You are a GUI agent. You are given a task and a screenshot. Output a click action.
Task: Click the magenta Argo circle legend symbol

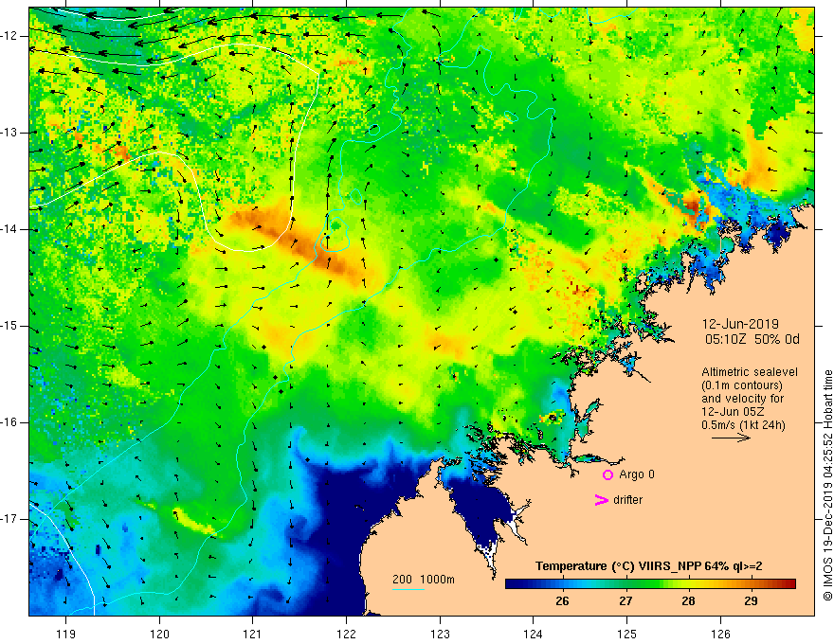pyautogui.click(x=607, y=474)
